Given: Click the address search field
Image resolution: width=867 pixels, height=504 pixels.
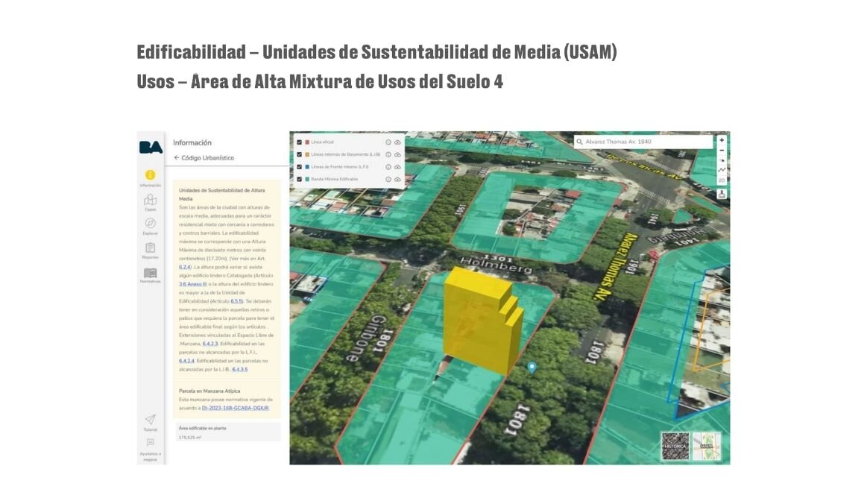Looking at the screenshot, I should pos(643,142).
